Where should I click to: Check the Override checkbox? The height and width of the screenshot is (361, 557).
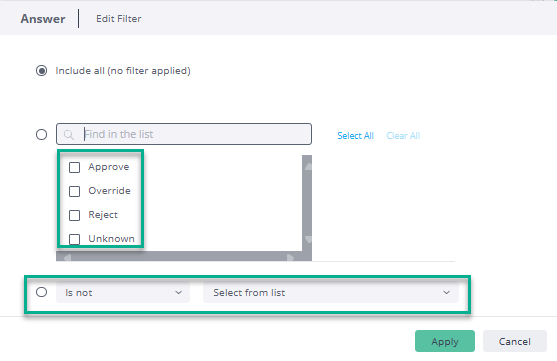pos(74,191)
